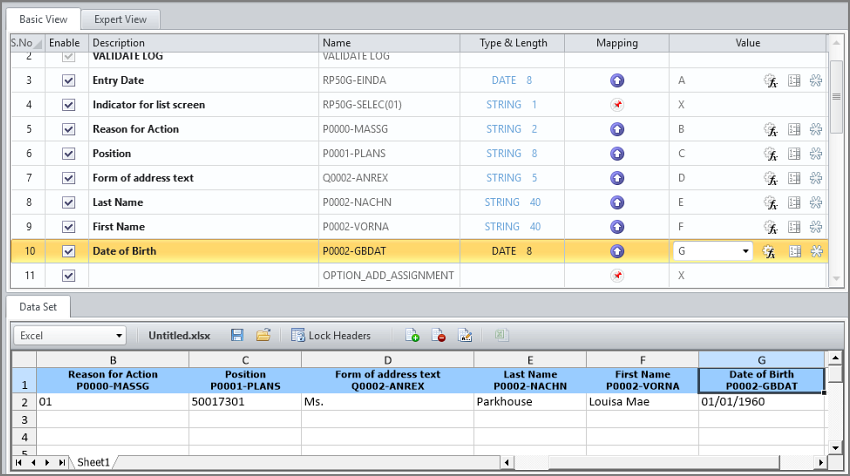Click the mapping arrow icon for Position row
The image size is (850, 476).
617,153
